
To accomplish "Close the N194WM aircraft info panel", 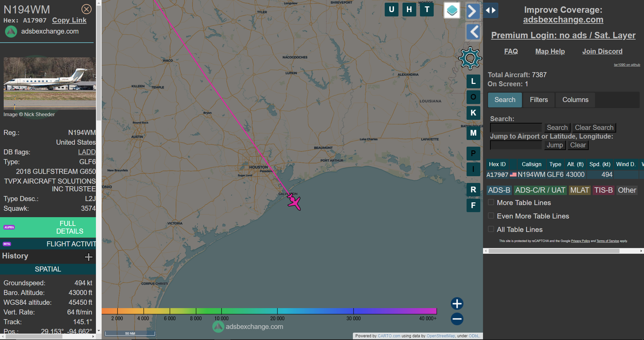I will coord(87,9).
